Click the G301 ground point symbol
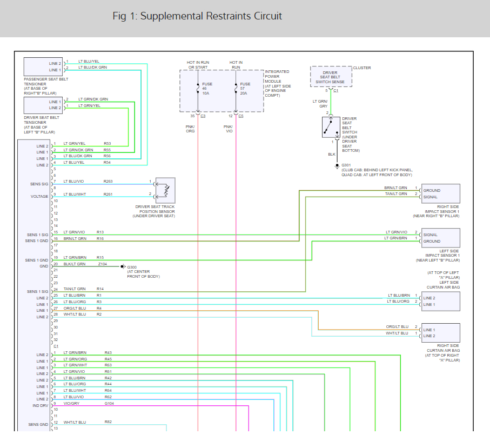Image resolution: width=490 pixels, height=448 pixels. point(337,166)
